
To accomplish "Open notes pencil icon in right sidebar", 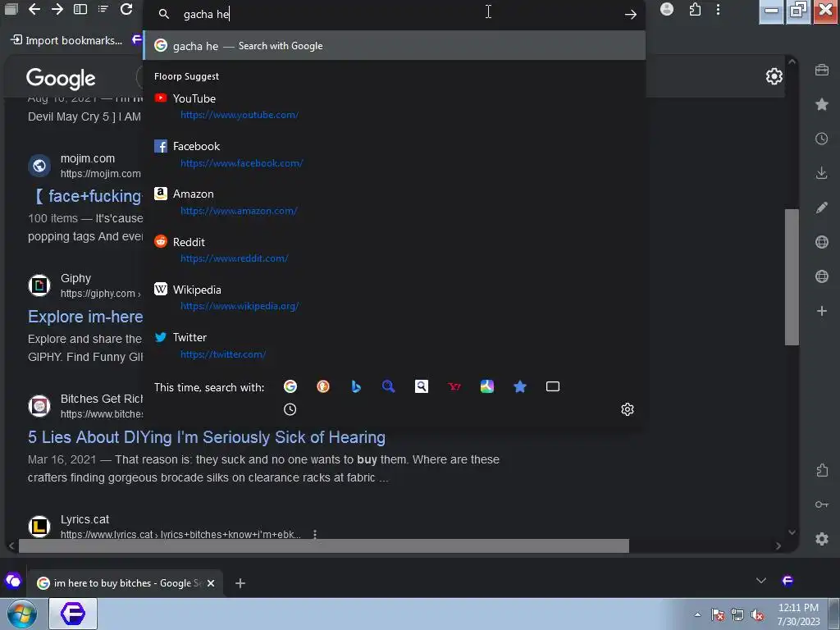I will pyautogui.click(x=822, y=208).
